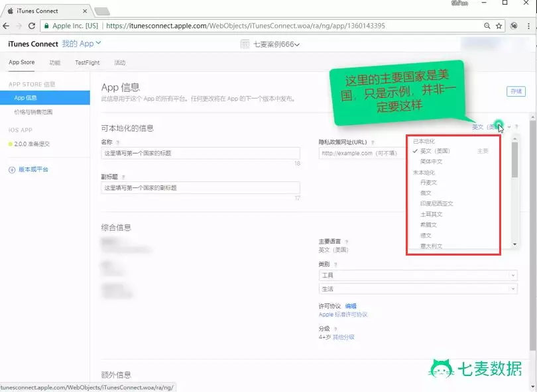Open the Apple 标准许可协议 link

(x=343, y=315)
